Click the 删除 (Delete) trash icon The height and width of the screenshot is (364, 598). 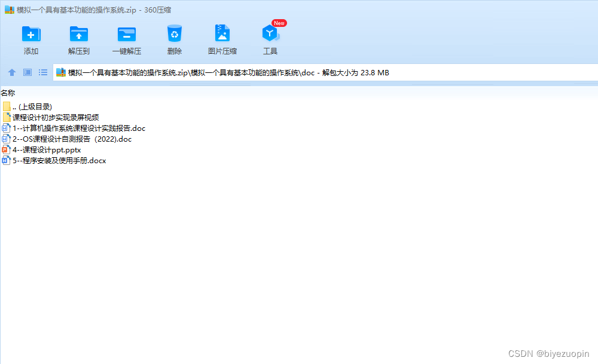coord(174,34)
